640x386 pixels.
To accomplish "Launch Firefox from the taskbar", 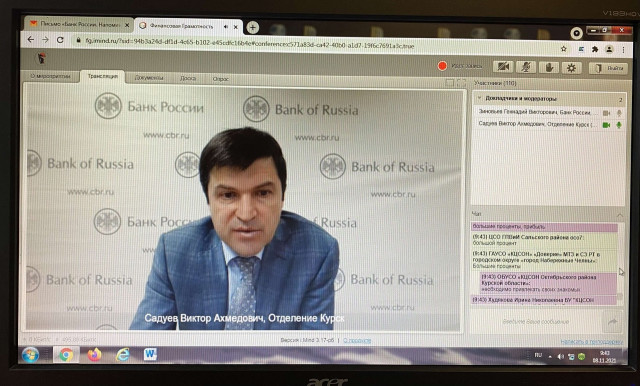I will (94, 355).
